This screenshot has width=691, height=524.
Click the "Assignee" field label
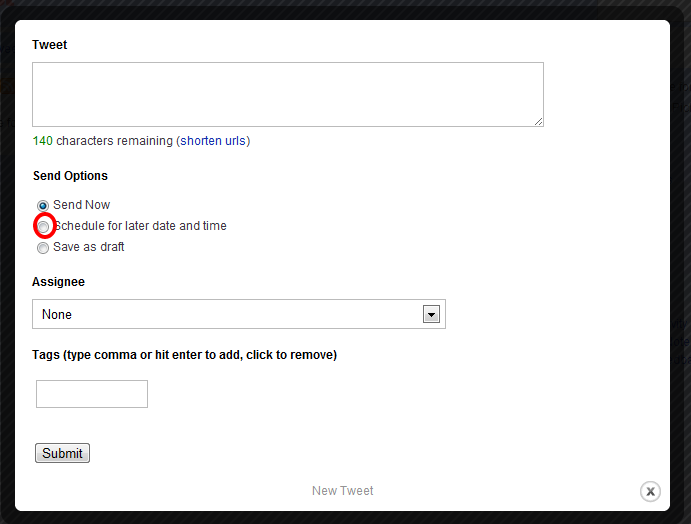pos(58,282)
